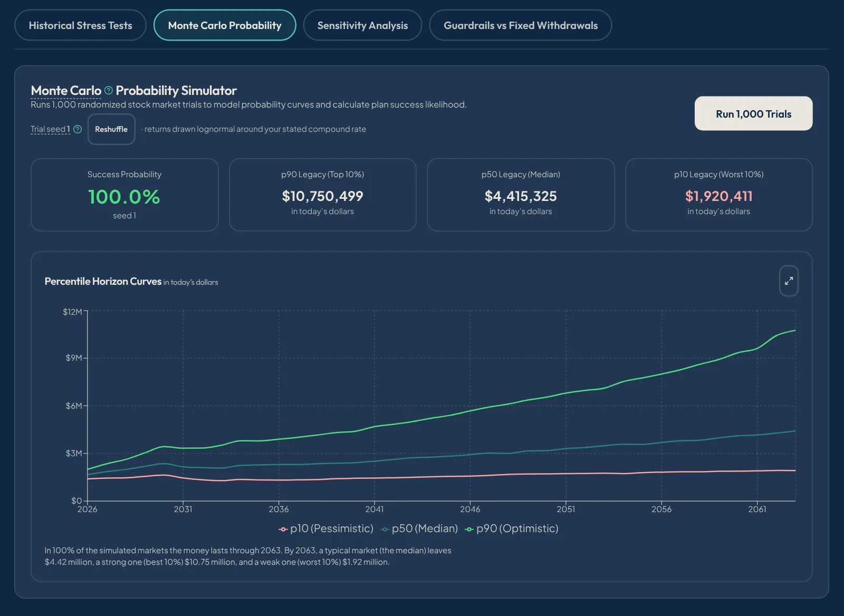Click the help icon next to Trial seed
The width and height of the screenshot is (844, 616).
click(x=78, y=129)
